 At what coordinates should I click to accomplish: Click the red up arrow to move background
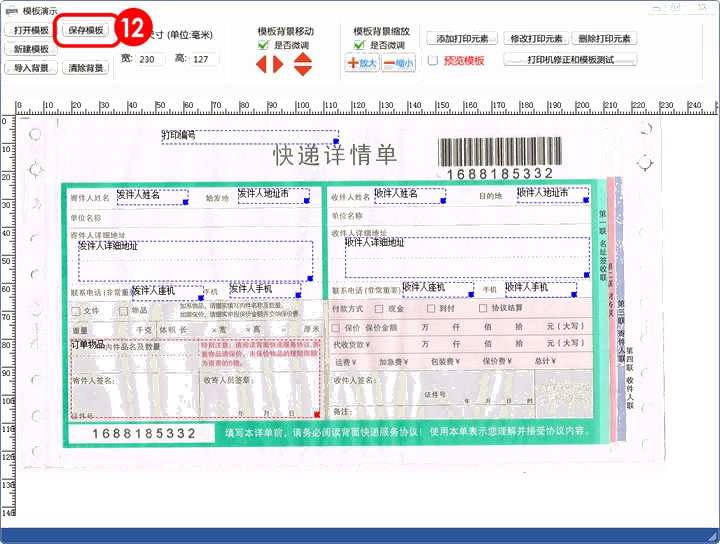(303, 57)
